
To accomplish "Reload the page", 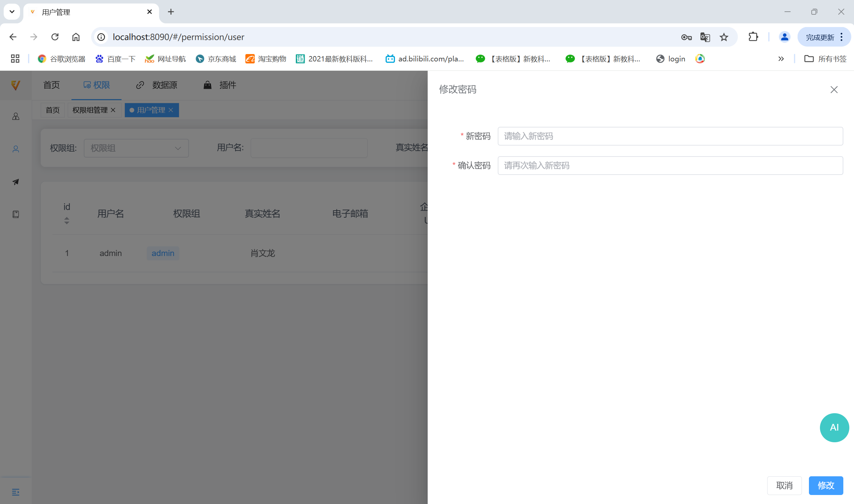I will point(55,37).
